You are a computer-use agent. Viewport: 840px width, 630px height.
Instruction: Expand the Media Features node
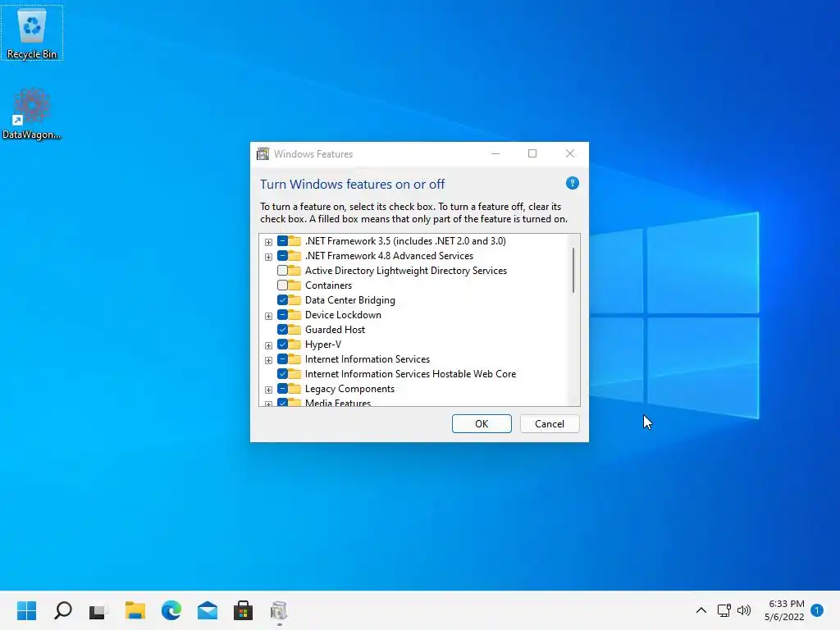pos(268,404)
